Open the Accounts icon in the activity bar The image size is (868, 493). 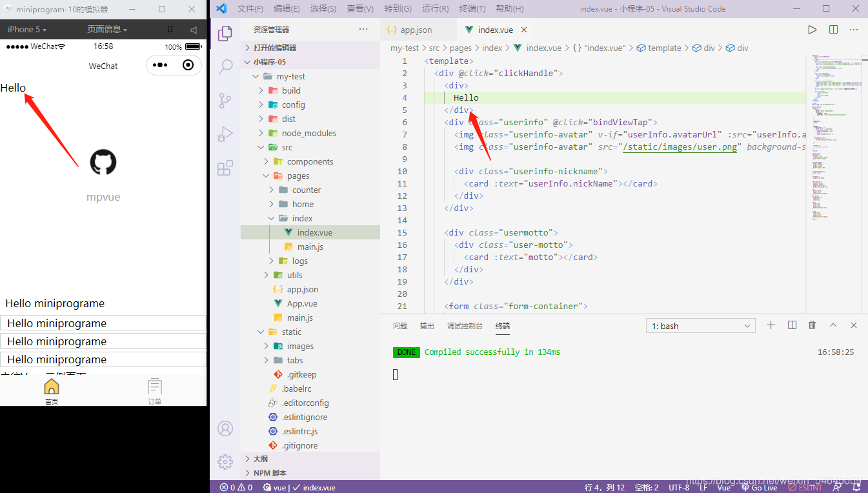tap(225, 428)
